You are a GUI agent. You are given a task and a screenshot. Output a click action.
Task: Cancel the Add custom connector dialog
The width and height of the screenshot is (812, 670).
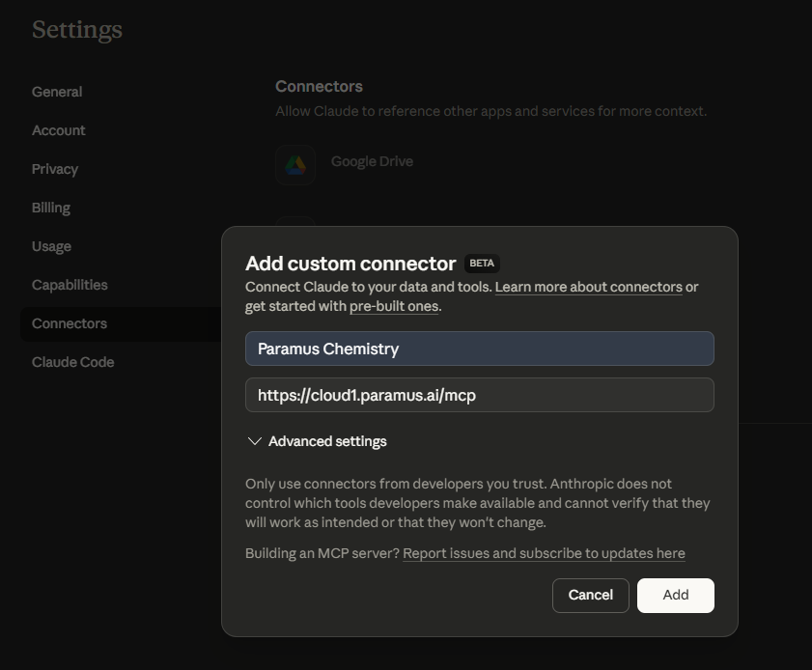(x=590, y=595)
